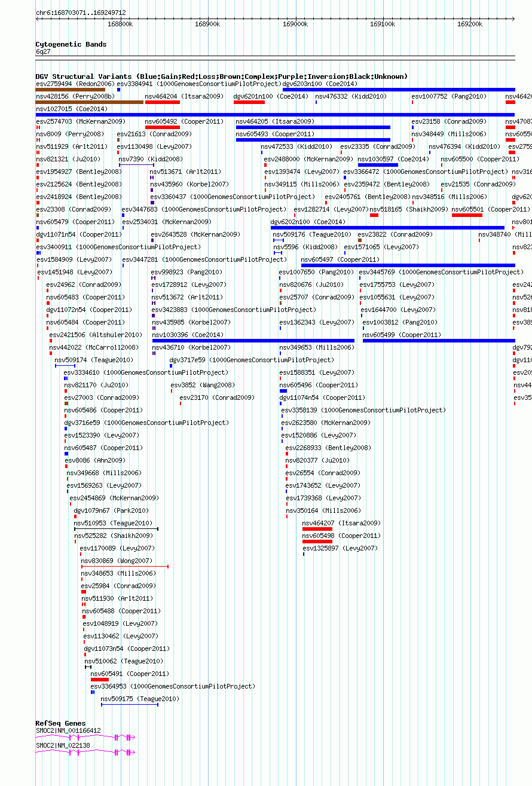Click dgv6201n100 (Coe2014) label
The height and width of the screenshot is (786, 532).
coord(271,96)
